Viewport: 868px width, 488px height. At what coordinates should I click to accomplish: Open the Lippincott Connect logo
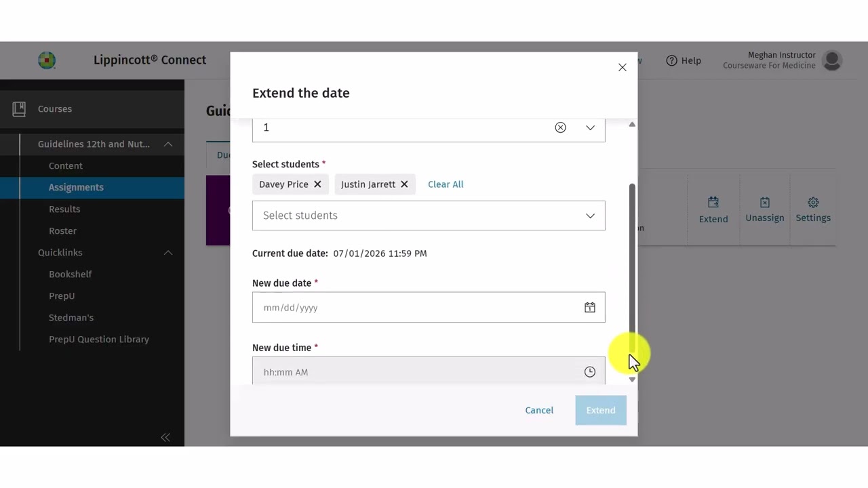(47, 60)
